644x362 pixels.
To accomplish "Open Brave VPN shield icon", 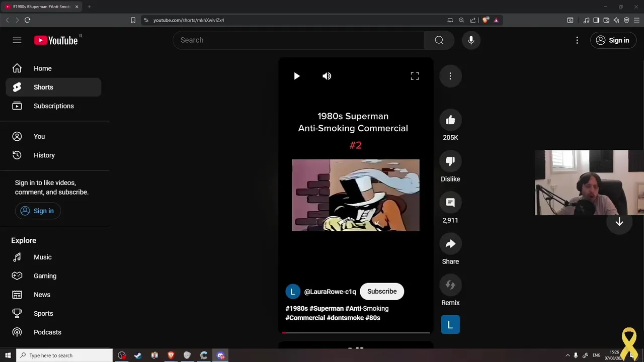I will pos(626,20).
